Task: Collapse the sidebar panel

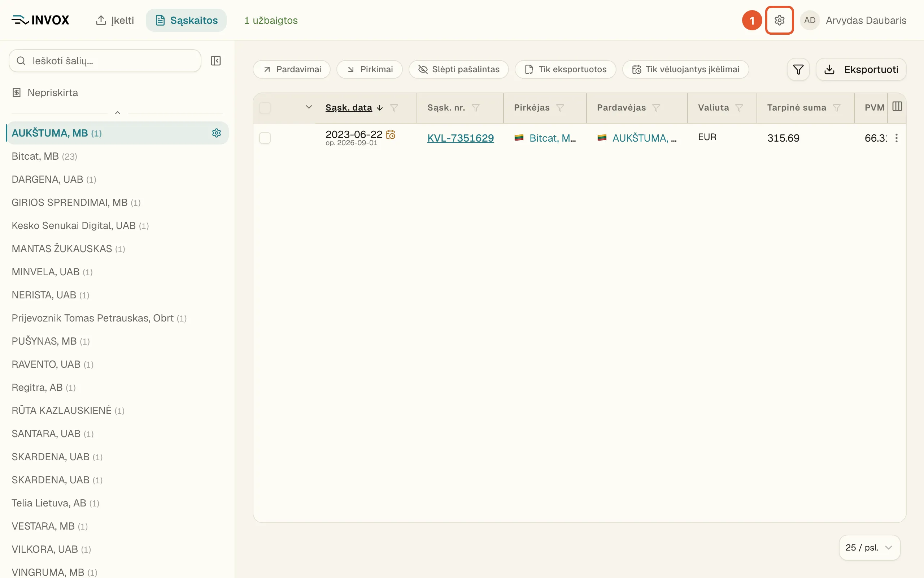Action: (x=216, y=61)
